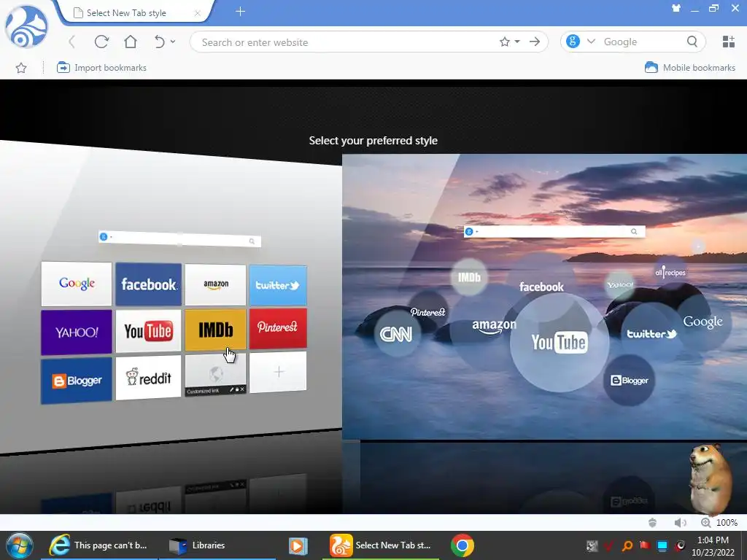Click the magnifier search icon
The height and width of the screenshot is (560, 747).
(692, 42)
